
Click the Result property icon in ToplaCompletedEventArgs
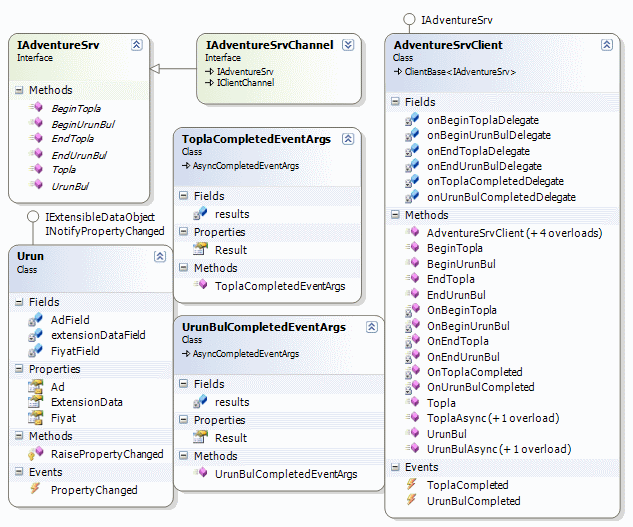pyautogui.click(x=201, y=249)
